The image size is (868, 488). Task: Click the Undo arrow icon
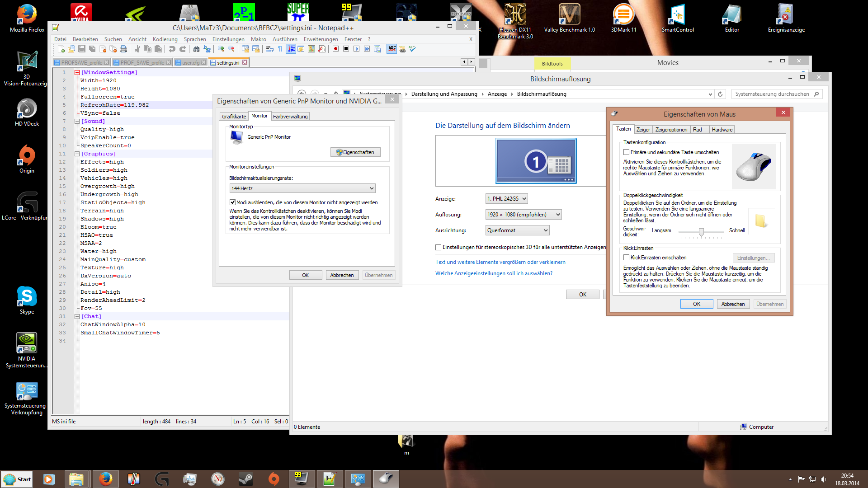pyautogui.click(x=172, y=49)
